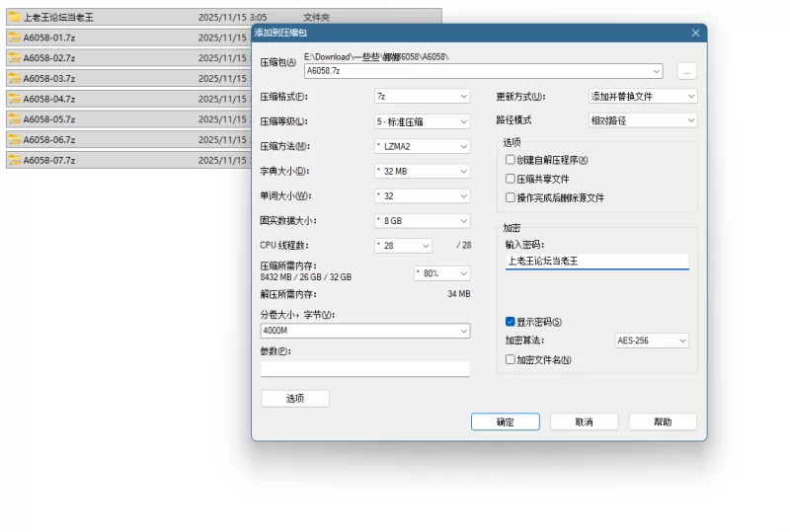Click the A6058-05.7z archive file icon

pos(14,118)
